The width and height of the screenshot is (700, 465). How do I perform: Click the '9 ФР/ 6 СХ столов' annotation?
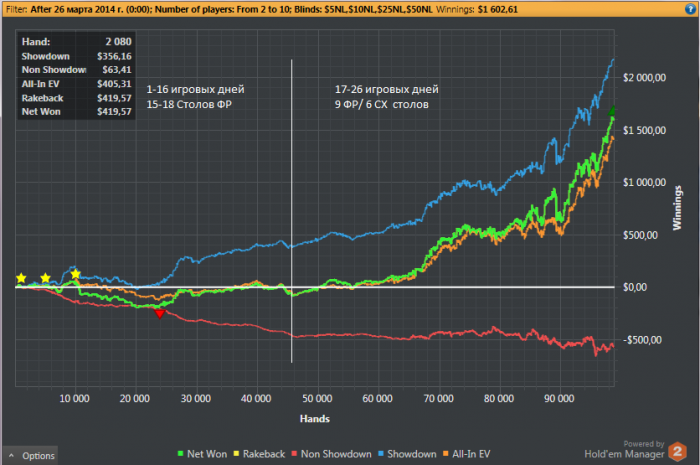(x=382, y=104)
